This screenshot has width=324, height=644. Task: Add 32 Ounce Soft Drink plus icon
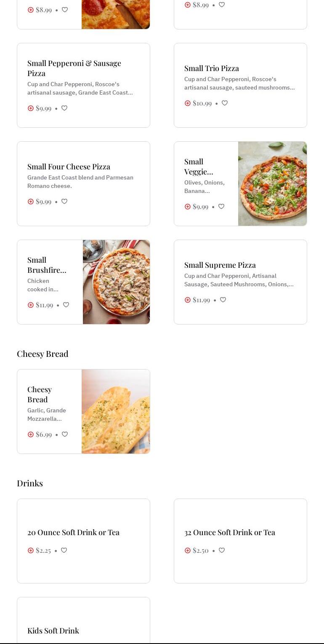(x=188, y=551)
